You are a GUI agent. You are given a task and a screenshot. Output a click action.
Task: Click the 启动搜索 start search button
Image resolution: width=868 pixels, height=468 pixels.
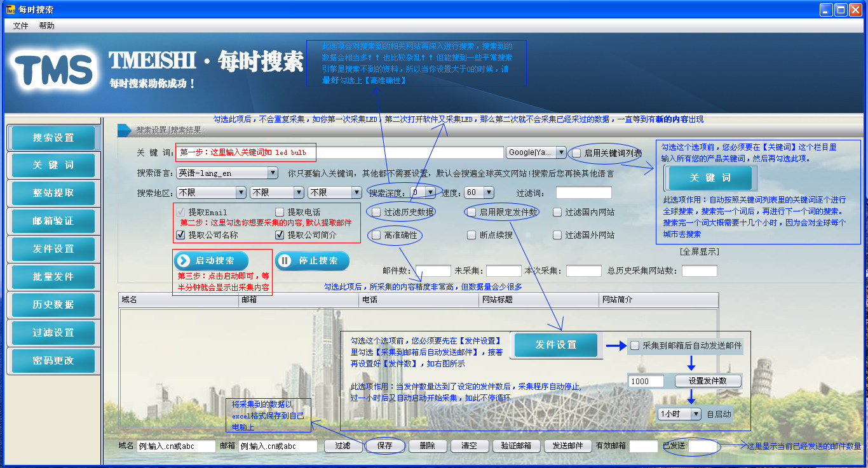[x=211, y=261]
